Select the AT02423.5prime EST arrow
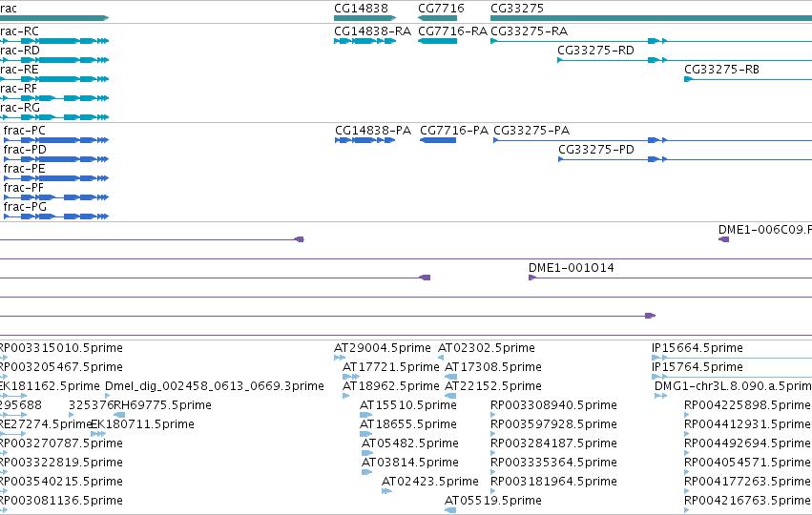812x515 pixels. point(386,491)
